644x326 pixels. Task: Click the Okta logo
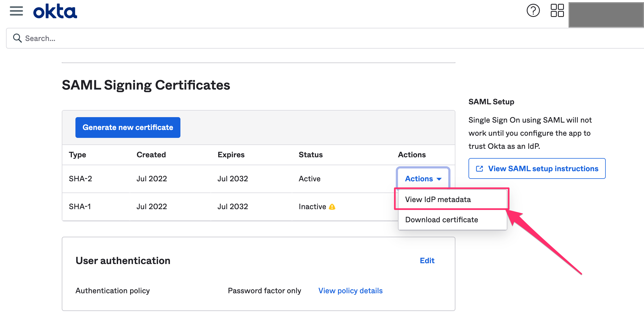pyautogui.click(x=55, y=11)
